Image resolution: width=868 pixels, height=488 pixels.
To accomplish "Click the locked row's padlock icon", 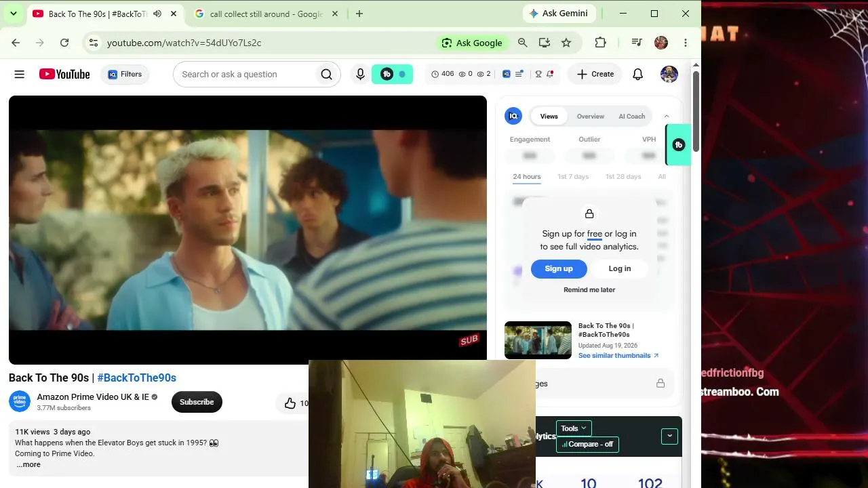I will click(x=660, y=384).
